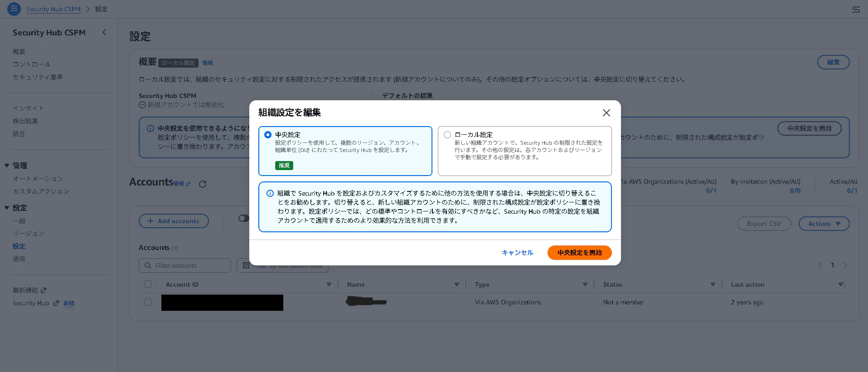Image resolution: width=868 pixels, height=372 pixels.
Task: Click the calendar icon in date filter
Action: pos(246,265)
